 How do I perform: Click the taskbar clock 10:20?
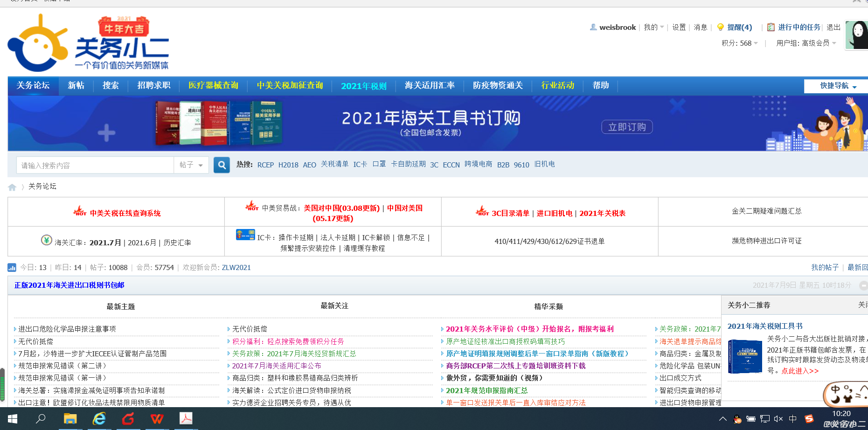(841, 414)
